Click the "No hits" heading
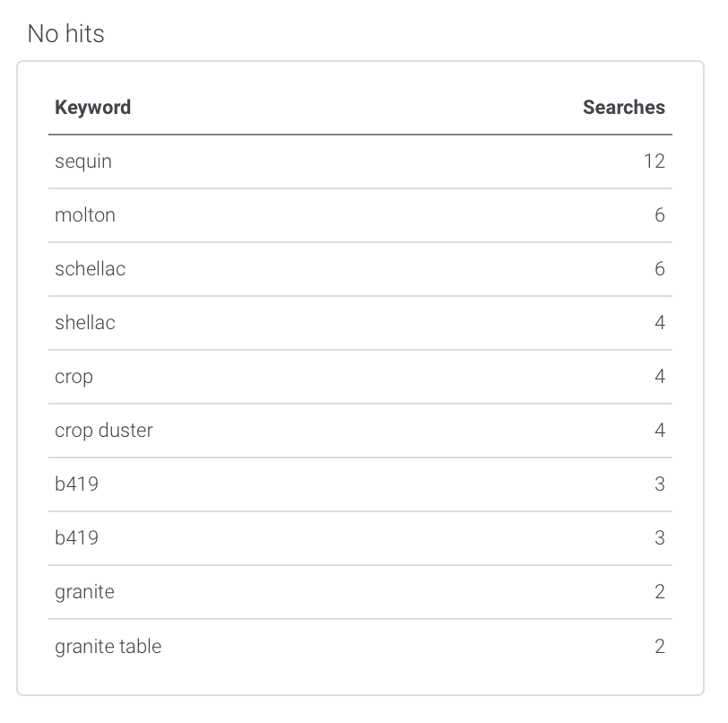 tap(67, 34)
